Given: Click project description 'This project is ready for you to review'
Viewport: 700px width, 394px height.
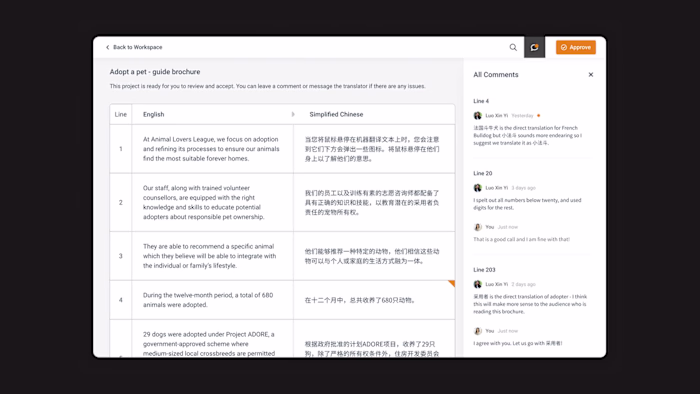Looking at the screenshot, I should tap(267, 86).
